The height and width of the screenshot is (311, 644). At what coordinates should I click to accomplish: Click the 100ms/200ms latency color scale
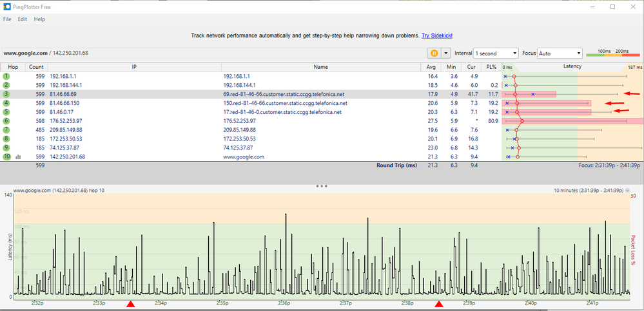pyautogui.click(x=613, y=53)
